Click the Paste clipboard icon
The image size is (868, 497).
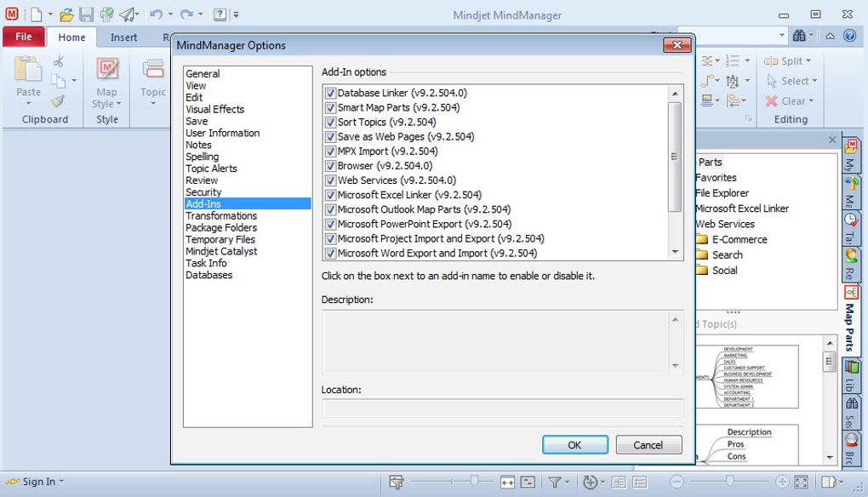point(28,69)
